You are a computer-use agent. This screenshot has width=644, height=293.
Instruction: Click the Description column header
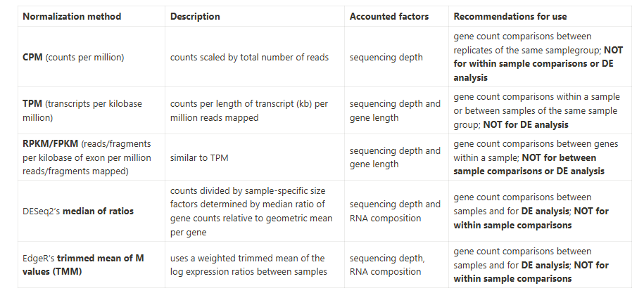tap(195, 16)
